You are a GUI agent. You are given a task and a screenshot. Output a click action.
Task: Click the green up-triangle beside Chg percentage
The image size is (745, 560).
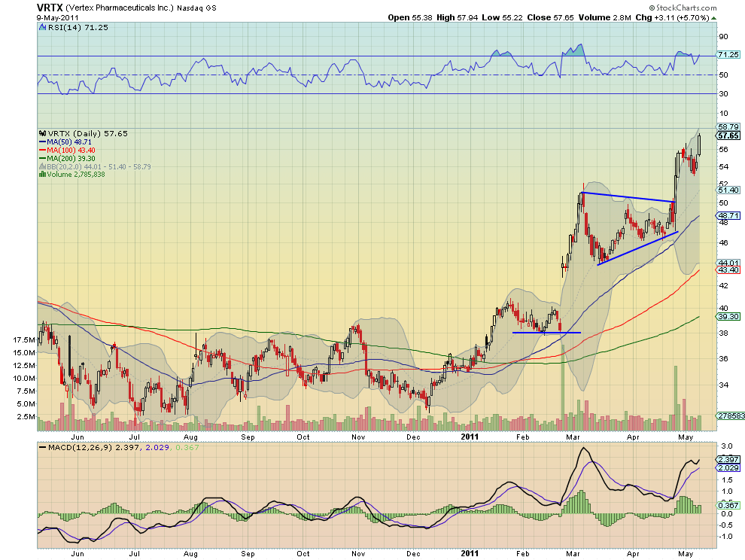point(714,18)
